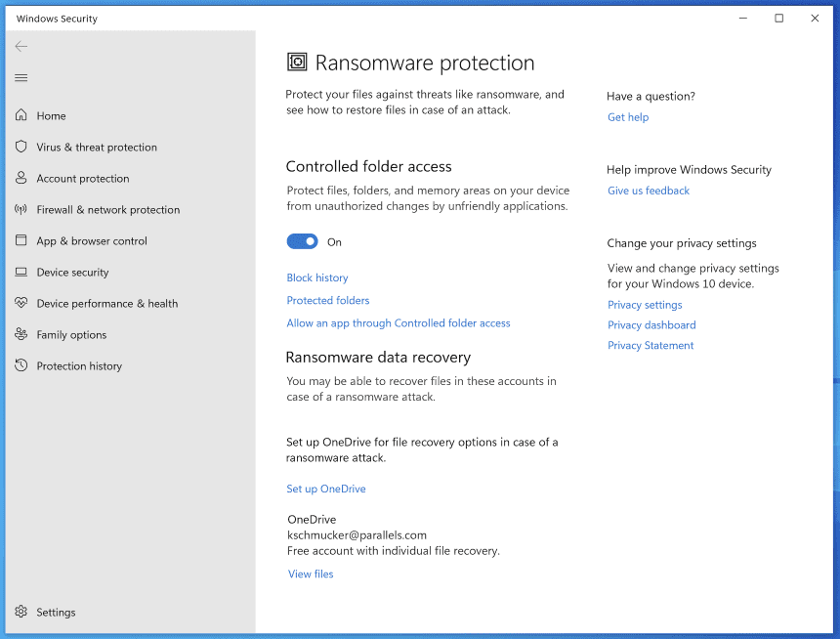Open Privacy Statement link
The width and height of the screenshot is (840, 639).
click(x=651, y=346)
